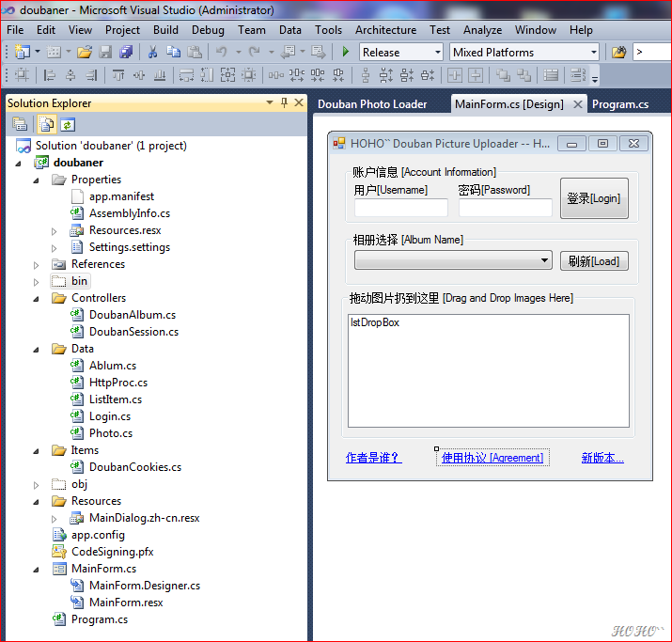Click the 新版本... link
Screen dimensions: 672x642
pos(602,458)
